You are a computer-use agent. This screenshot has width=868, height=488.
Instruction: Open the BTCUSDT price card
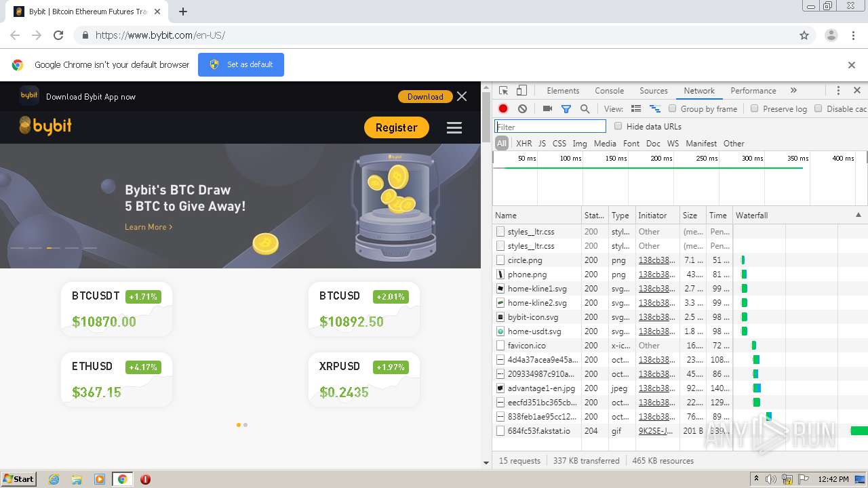[117, 309]
